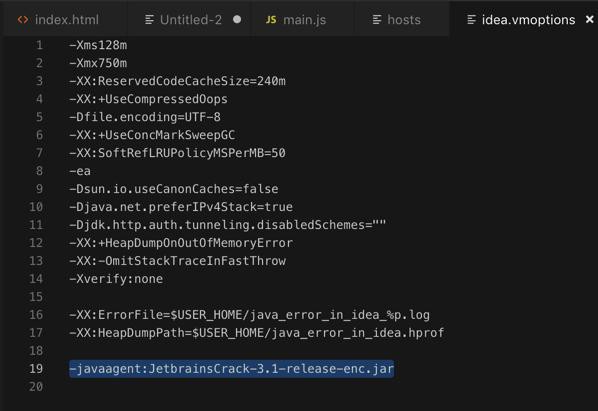Click line number 1 in the gutter

click(39, 45)
